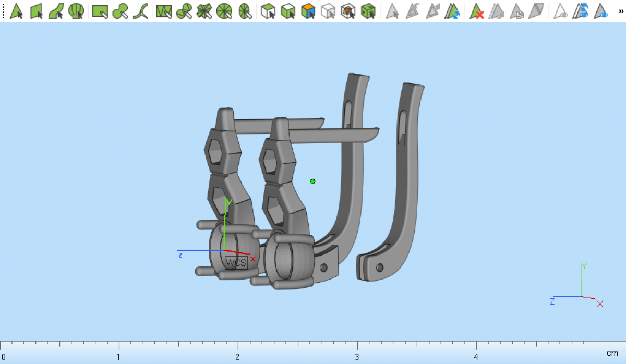This screenshot has height=364, width=626.
Task: Click the curved line brush marking tool
Action: [x=140, y=11]
